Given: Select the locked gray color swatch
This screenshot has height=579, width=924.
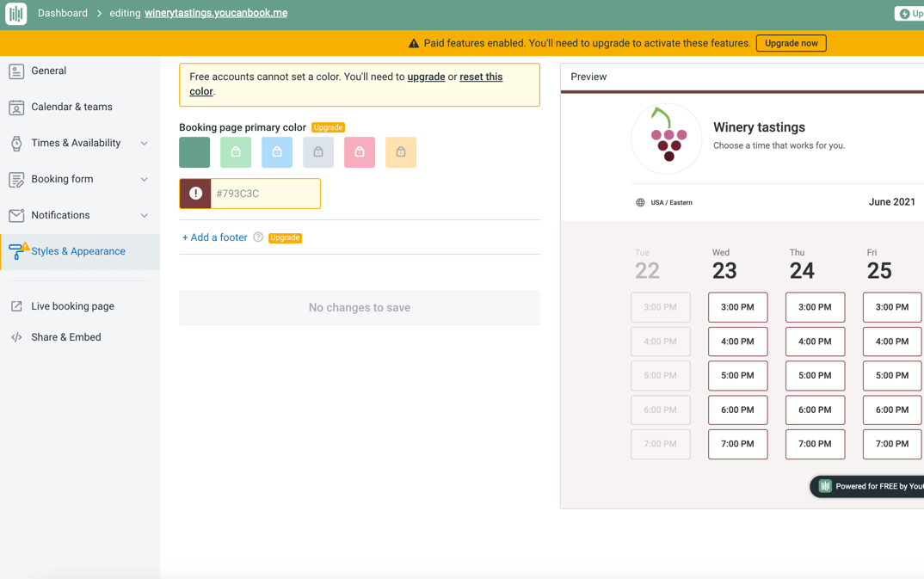Looking at the screenshot, I should pyautogui.click(x=318, y=152).
